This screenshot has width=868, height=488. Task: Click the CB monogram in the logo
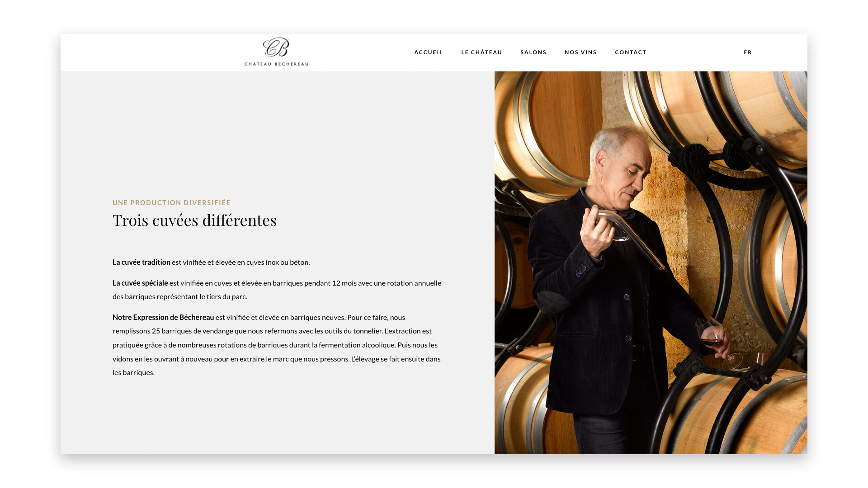tap(276, 47)
